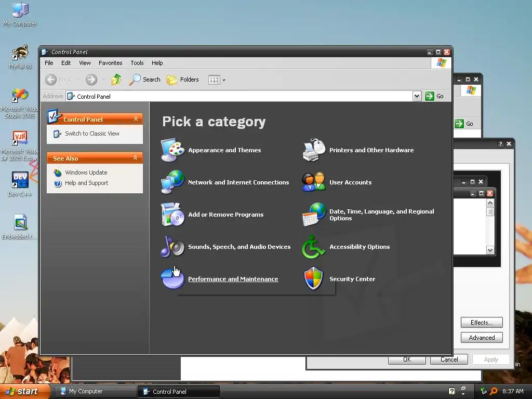Viewport: 532px width, 399px height.
Task: Open EmbeddedIt desktop icon
Action: tap(19, 227)
